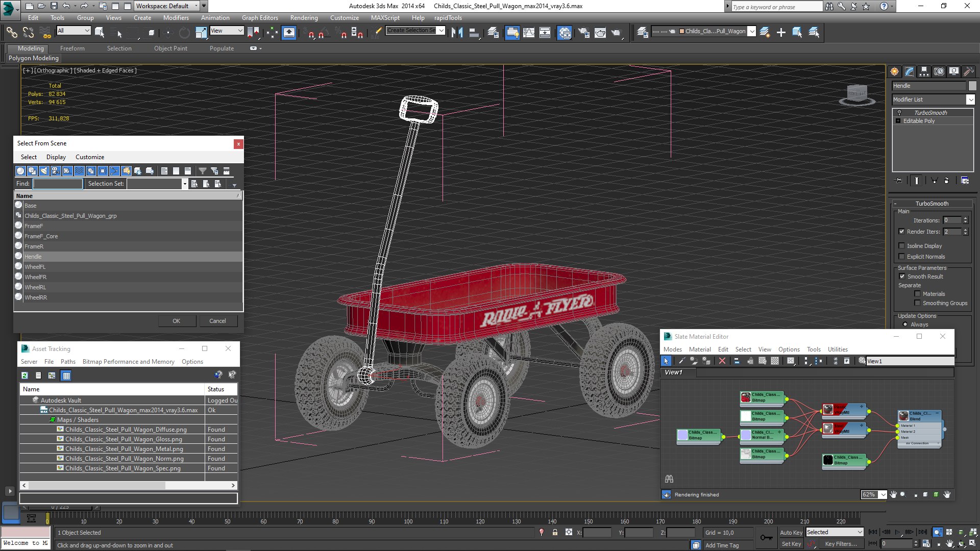
Task: Click the Slate Editor pick material eyedropper
Action: tap(681, 361)
